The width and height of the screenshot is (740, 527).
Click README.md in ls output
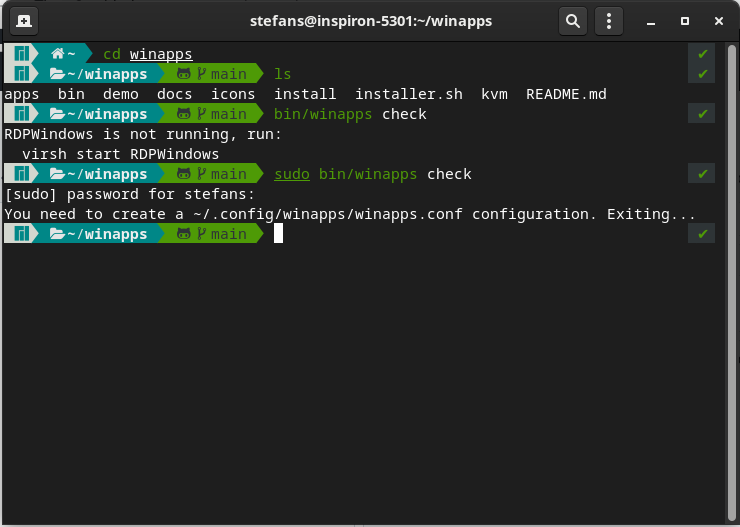566,94
